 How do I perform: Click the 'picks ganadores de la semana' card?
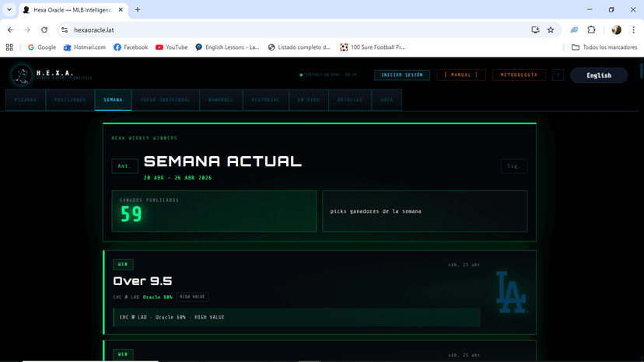(425, 211)
